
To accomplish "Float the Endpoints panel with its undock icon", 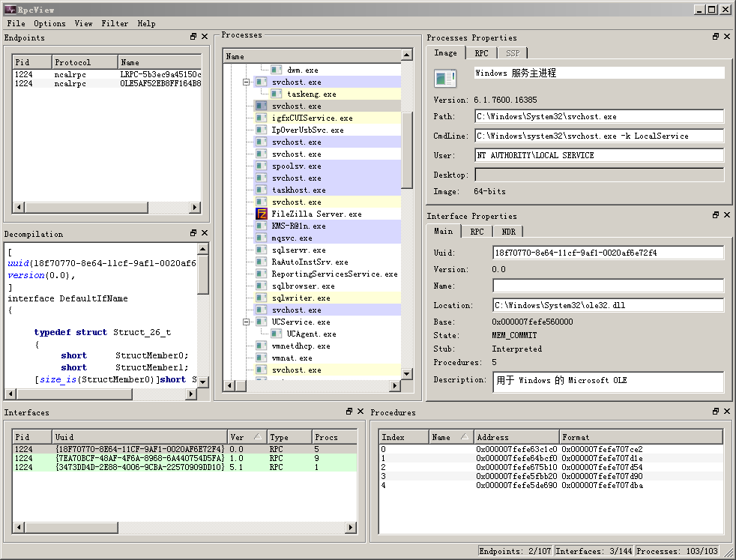I will 193,37.
